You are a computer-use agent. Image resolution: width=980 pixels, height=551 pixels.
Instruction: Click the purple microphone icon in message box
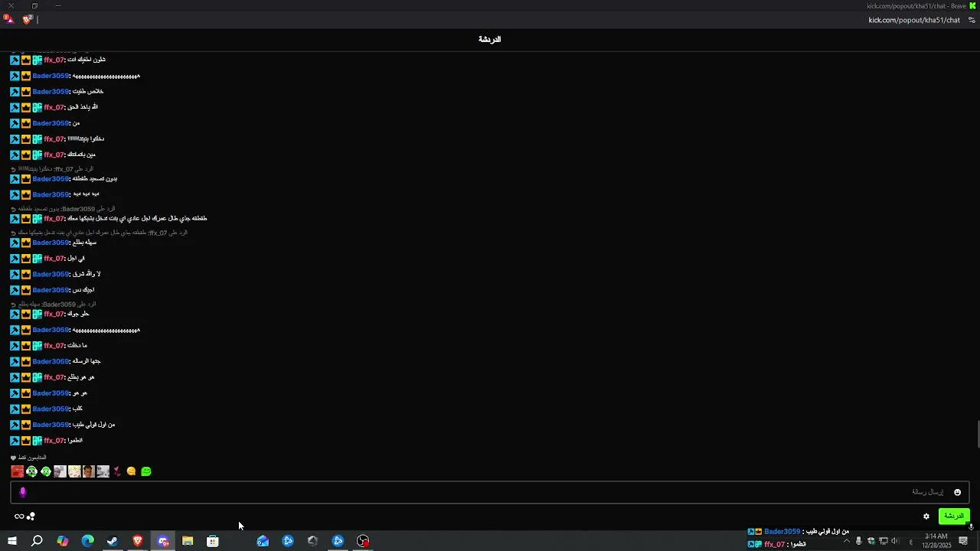click(23, 492)
